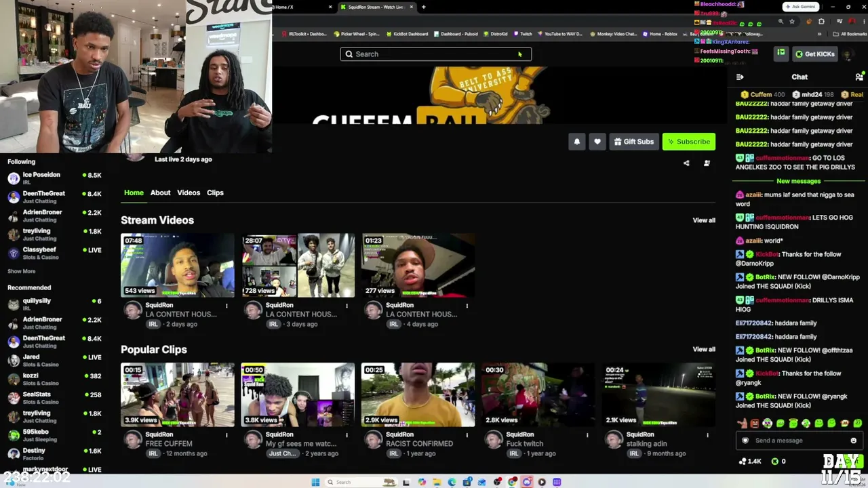Click the notification bell icon

coord(577,142)
